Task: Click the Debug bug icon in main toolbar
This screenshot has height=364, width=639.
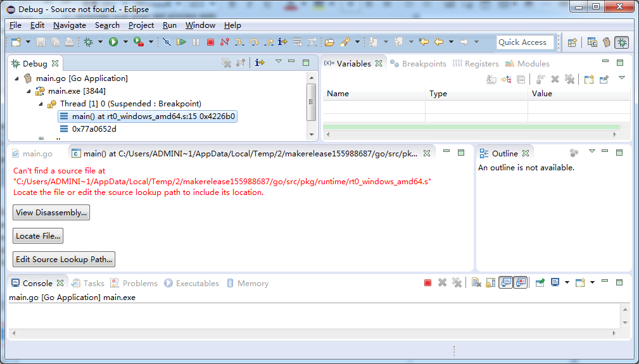Action: click(88, 42)
